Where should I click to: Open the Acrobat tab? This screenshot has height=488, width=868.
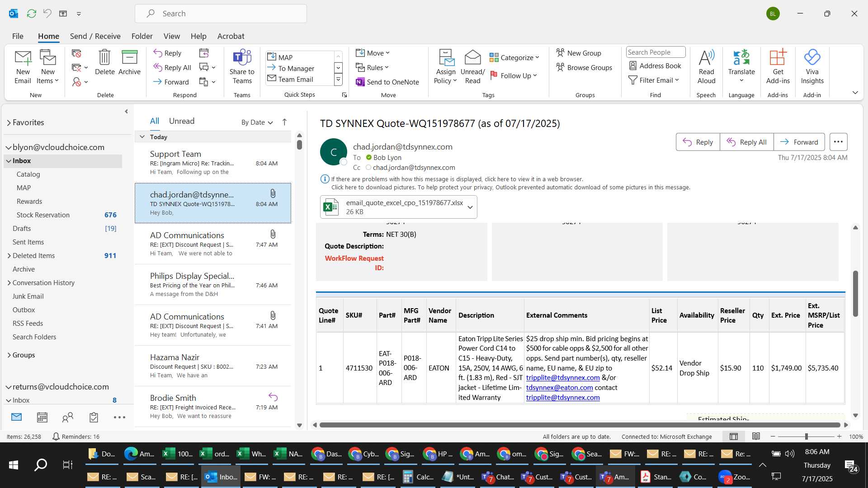[231, 36]
